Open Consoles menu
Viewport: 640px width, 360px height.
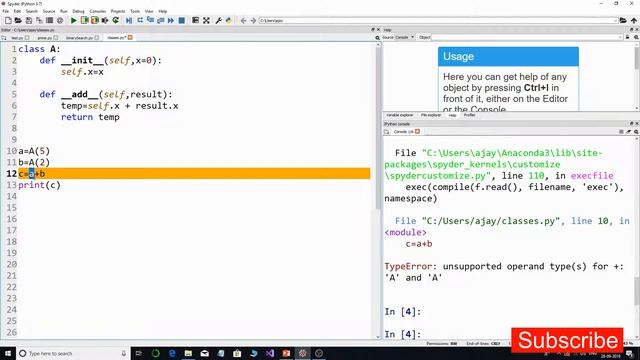98,11
